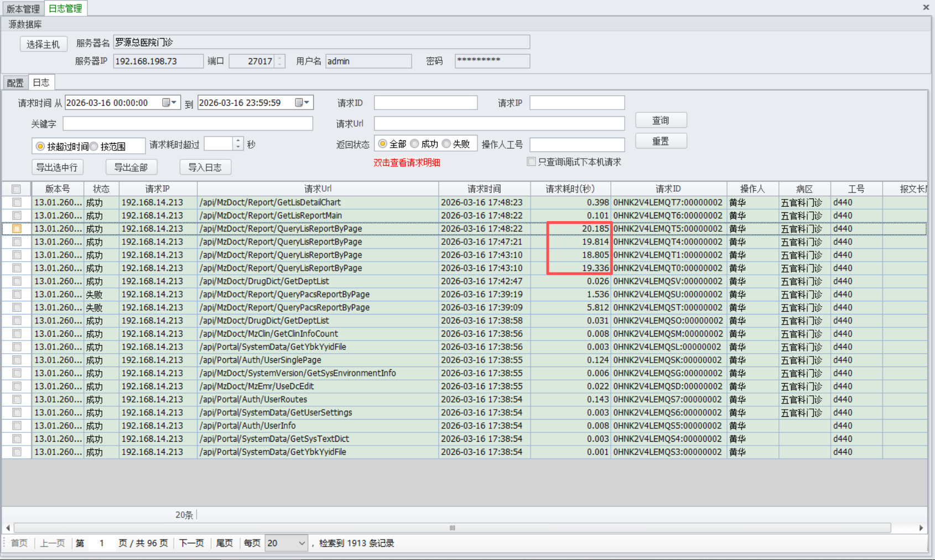Open the start date calendar dropdown
Viewport: 935px width, 560px height.
[169, 103]
